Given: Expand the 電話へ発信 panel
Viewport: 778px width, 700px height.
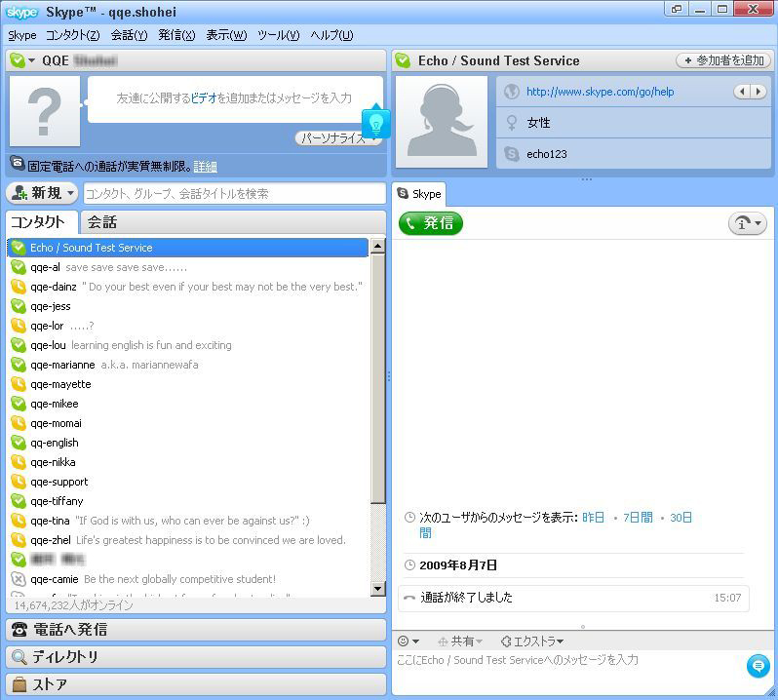Looking at the screenshot, I should pos(196,630).
